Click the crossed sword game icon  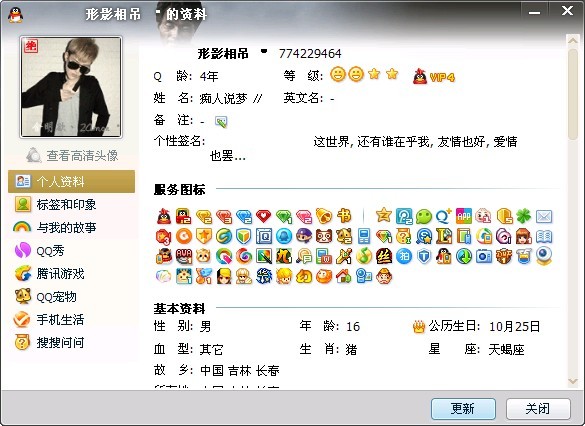click(x=344, y=256)
